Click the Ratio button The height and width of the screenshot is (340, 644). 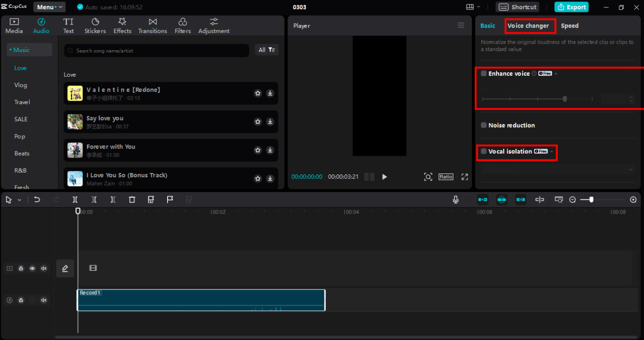coord(446,177)
